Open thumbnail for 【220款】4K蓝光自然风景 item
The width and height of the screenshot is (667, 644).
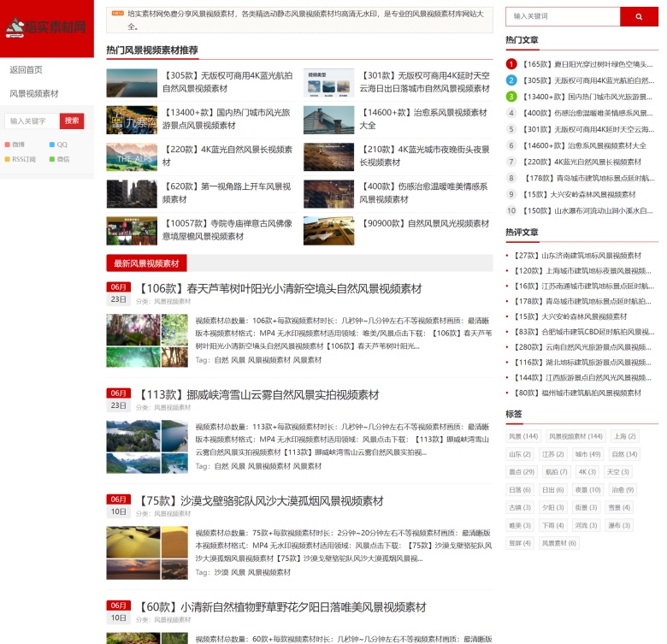pyautogui.click(x=132, y=157)
